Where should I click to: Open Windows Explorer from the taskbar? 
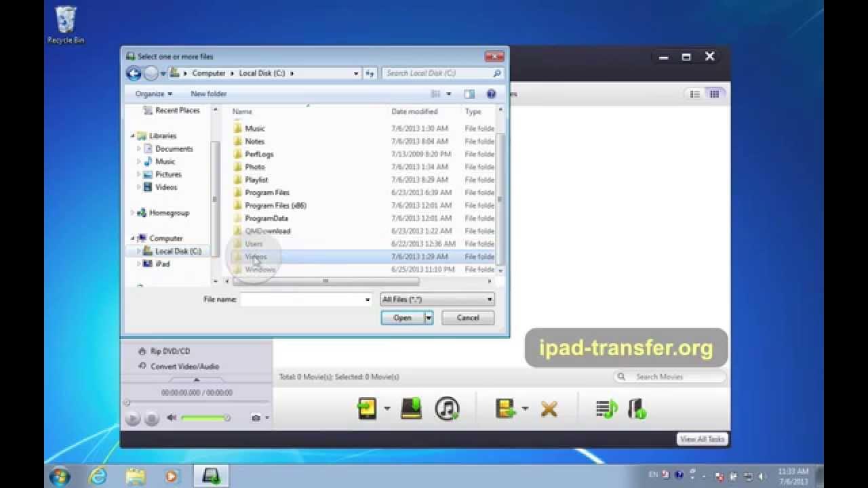point(136,476)
